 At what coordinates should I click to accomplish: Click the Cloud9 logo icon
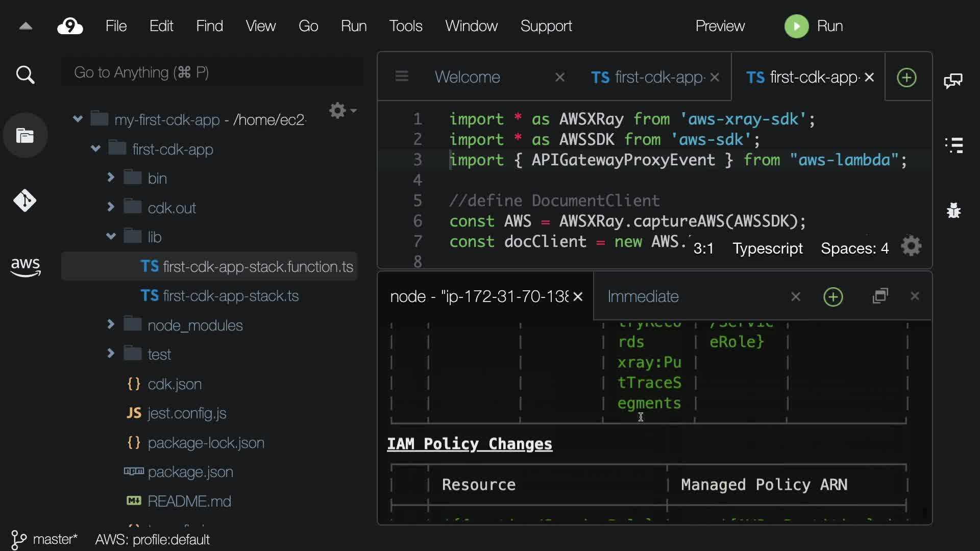point(70,26)
